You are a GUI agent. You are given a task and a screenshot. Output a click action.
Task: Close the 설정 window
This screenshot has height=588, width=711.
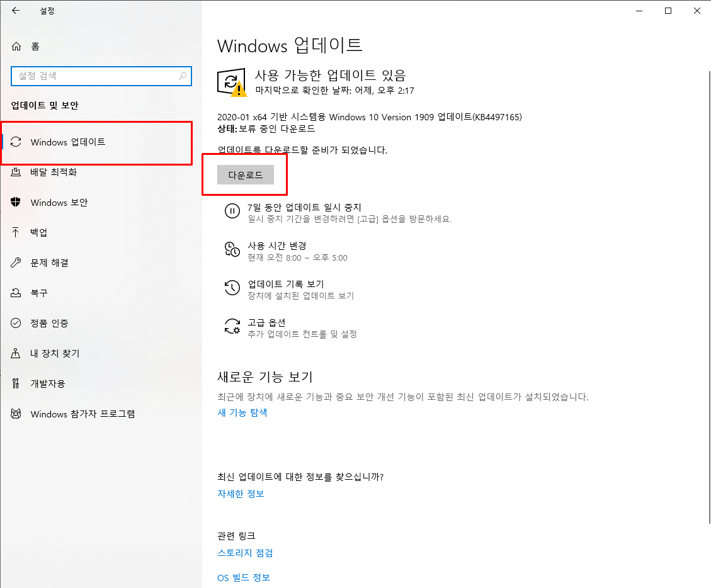(697, 11)
